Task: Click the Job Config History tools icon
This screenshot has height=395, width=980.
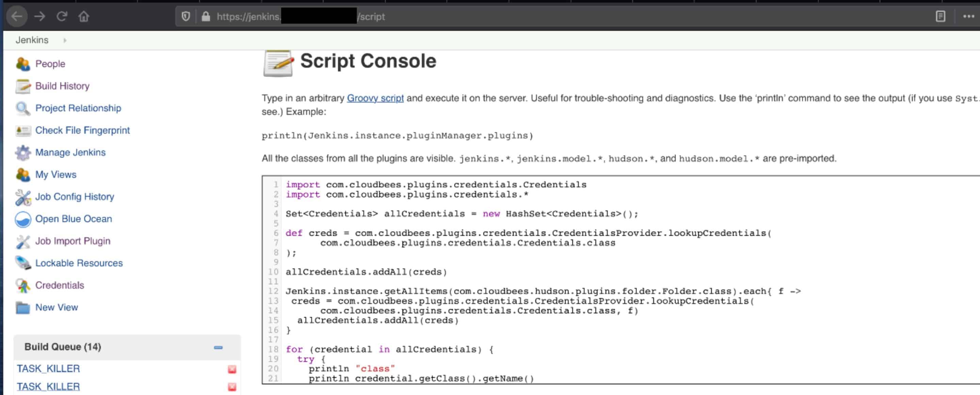Action: pos(23,197)
